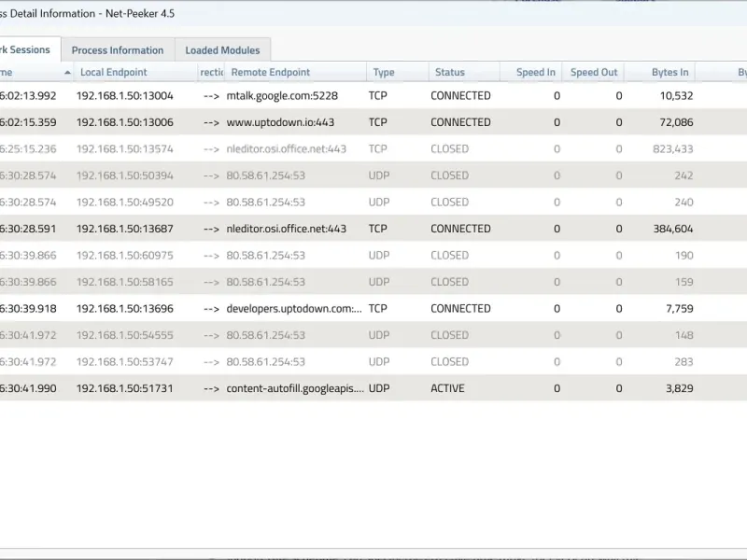This screenshot has height=560, width=747.
Task: Click the time value ending 6:02:15.359
Action: click(28, 122)
